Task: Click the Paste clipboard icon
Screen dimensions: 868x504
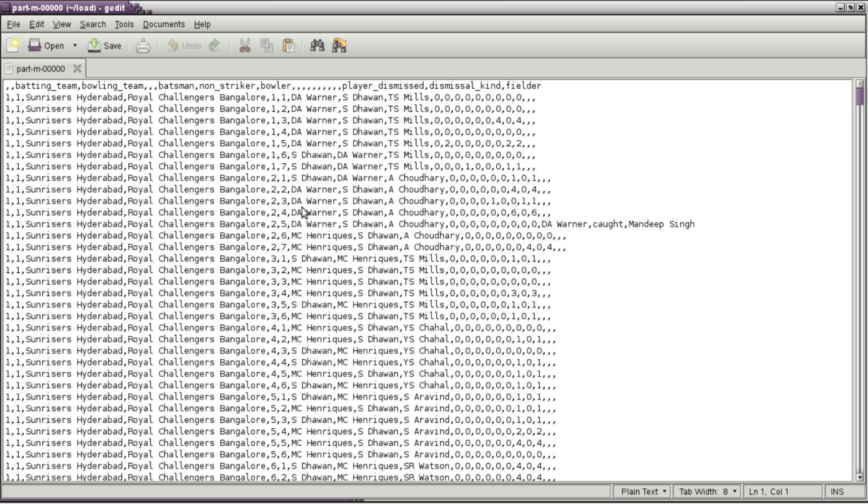Action: point(289,45)
